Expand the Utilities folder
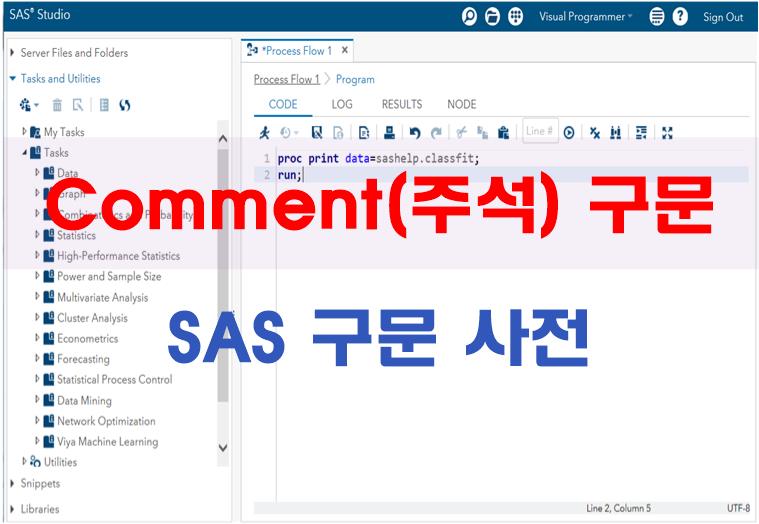 [x=24, y=461]
